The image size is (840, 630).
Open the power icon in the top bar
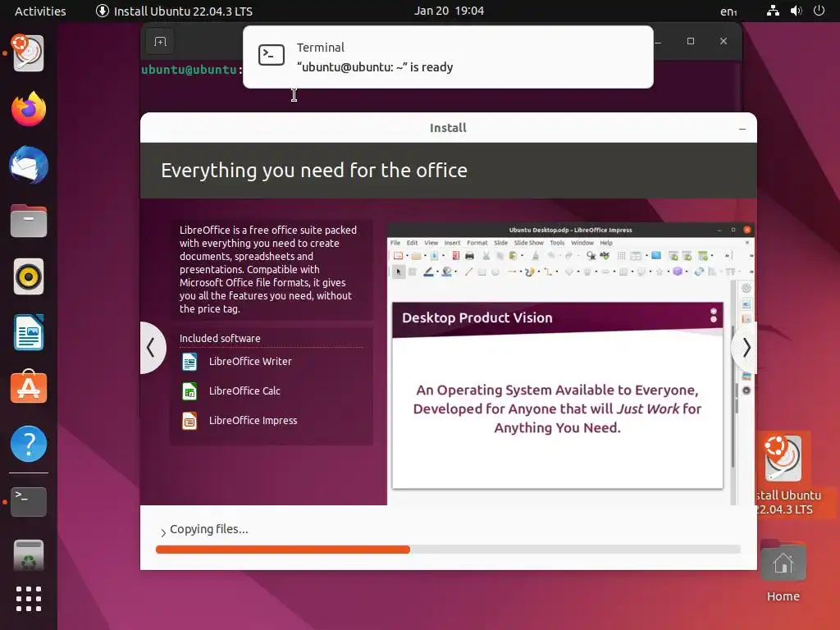point(819,11)
